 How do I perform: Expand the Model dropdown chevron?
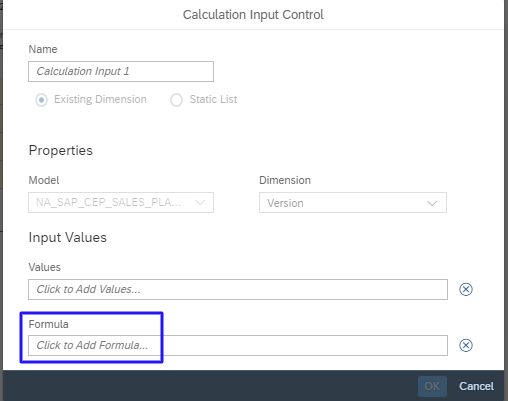pos(200,202)
